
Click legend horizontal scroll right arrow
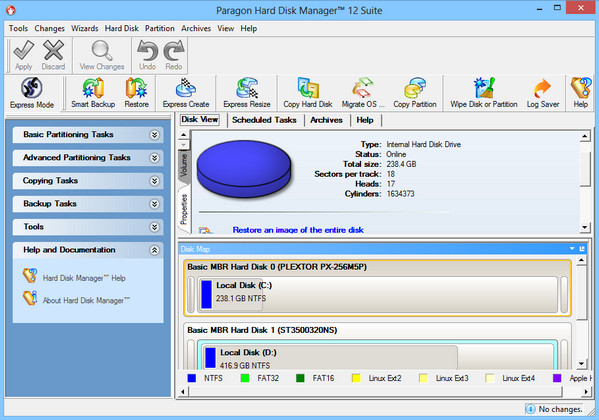pos(586,391)
